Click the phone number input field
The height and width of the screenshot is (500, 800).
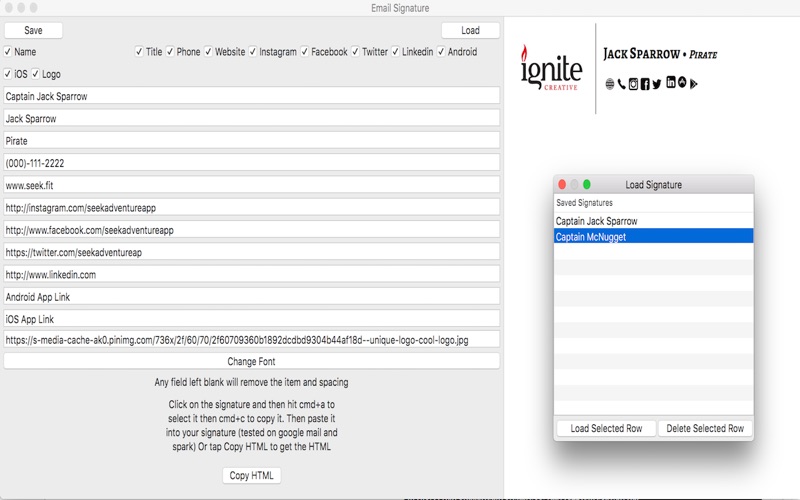(251, 163)
